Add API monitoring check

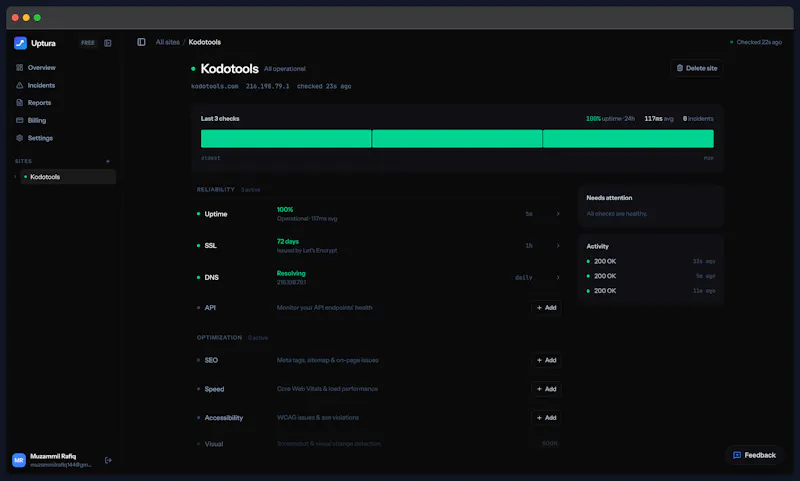click(546, 308)
